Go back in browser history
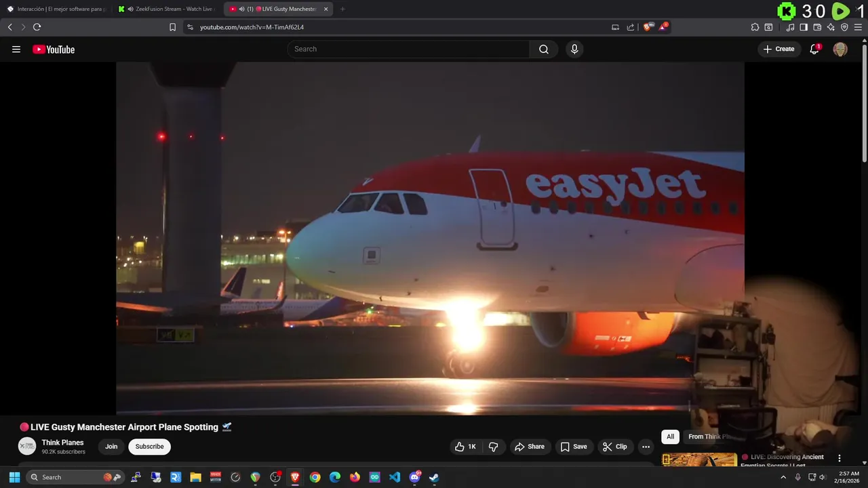This screenshot has height=488, width=868. pyautogui.click(x=9, y=27)
